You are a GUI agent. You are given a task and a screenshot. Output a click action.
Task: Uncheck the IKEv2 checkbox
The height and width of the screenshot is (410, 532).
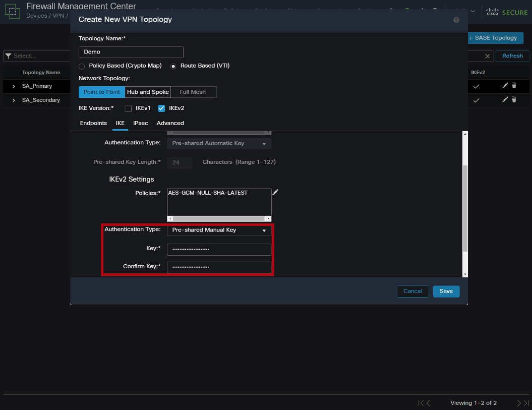(x=161, y=108)
